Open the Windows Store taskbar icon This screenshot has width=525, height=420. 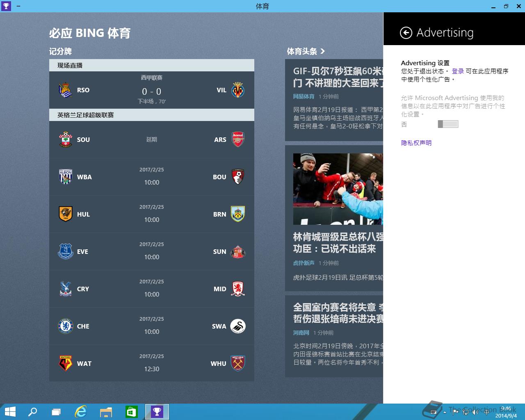131,412
